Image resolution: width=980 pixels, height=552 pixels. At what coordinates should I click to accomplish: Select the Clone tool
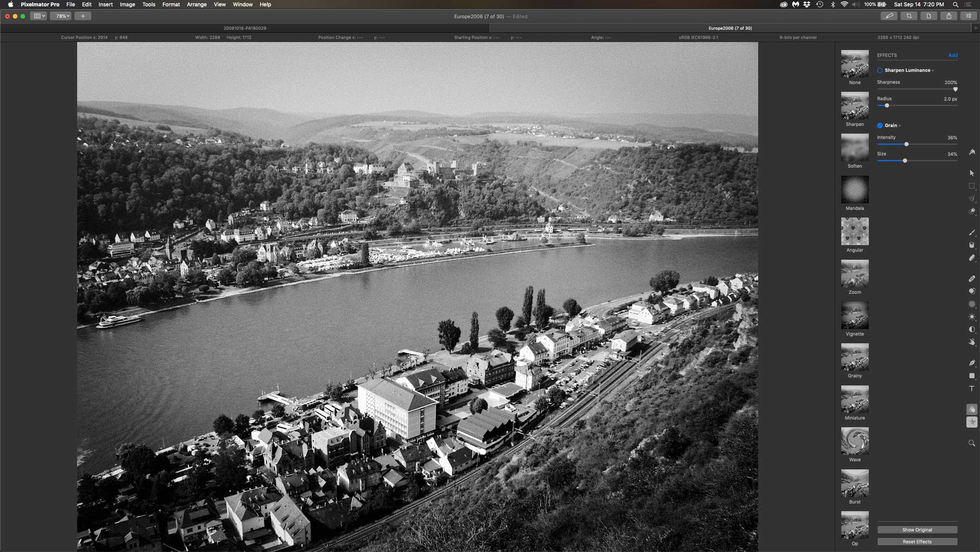972,291
